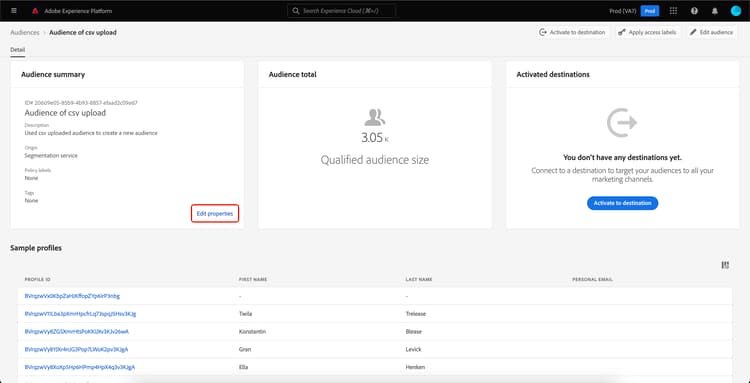Click the large destination arrow icon
750x383 pixels.
click(622, 122)
